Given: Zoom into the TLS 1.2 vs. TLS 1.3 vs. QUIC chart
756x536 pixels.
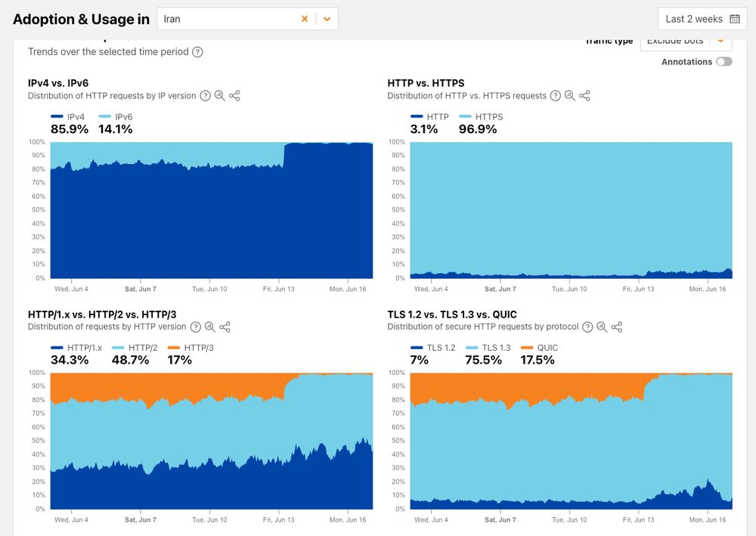Looking at the screenshot, I should pos(602,327).
